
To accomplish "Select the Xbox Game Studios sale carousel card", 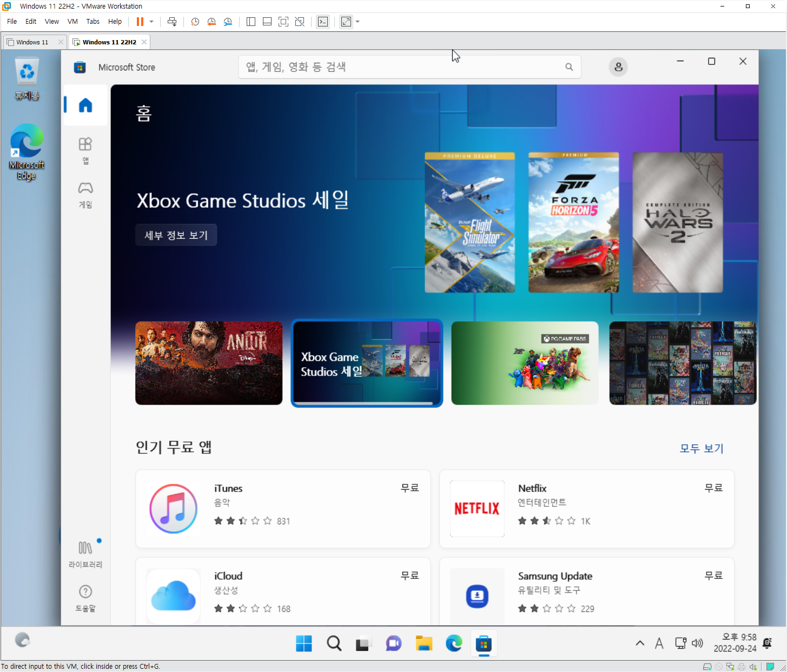I will point(367,363).
